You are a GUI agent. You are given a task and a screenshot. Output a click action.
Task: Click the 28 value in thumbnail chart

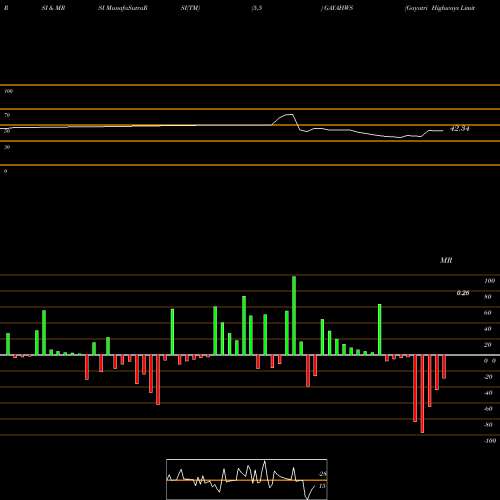coord(323,474)
